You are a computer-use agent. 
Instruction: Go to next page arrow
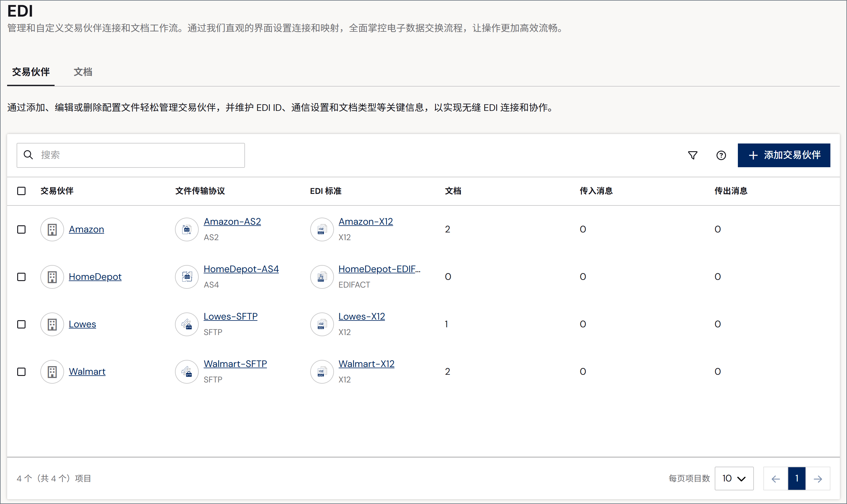click(818, 479)
